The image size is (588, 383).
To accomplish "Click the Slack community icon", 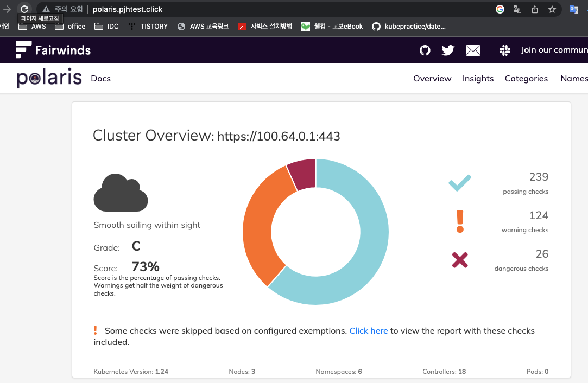I will (505, 50).
